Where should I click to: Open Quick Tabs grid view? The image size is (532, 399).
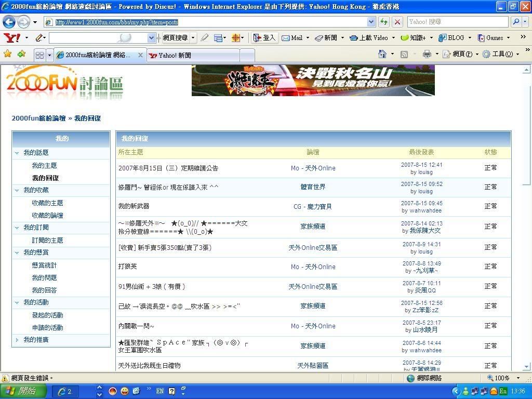39,55
